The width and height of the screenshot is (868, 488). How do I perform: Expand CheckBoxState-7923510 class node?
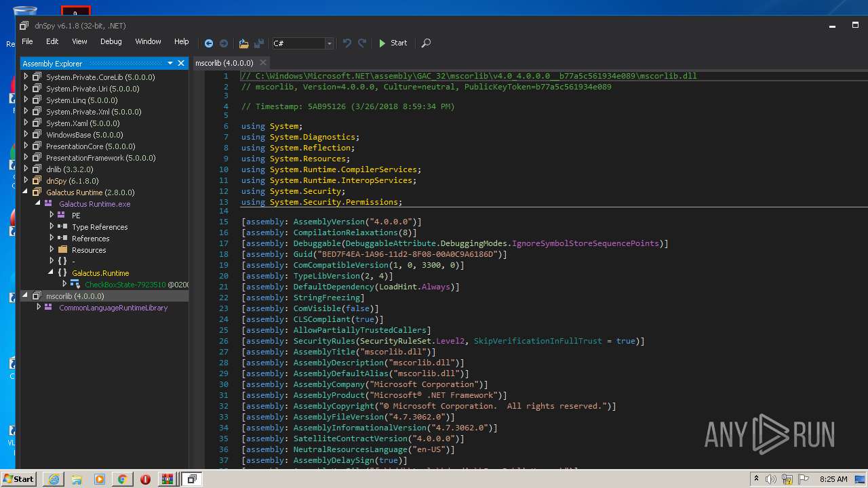click(x=64, y=284)
